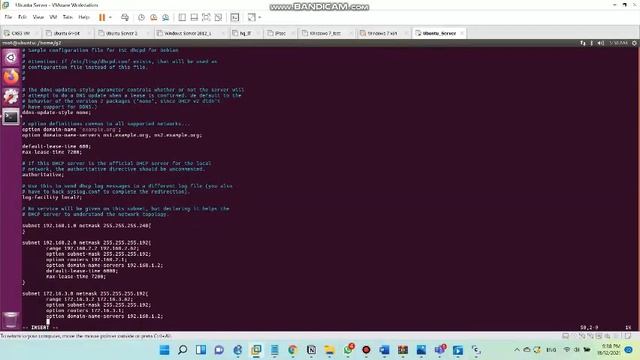The image size is (640, 360).
Task: Open File Explorer from taskbar
Action: click(x=329, y=350)
